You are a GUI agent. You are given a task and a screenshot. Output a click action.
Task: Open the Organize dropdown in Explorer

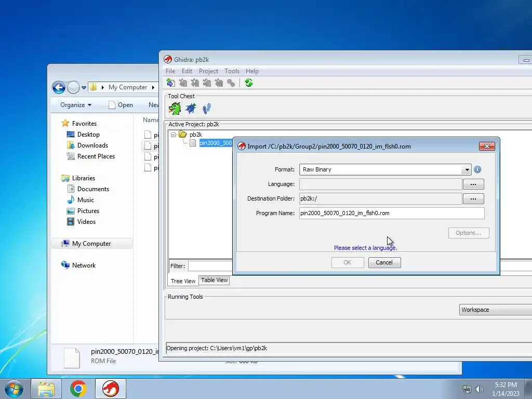click(x=76, y=105)
